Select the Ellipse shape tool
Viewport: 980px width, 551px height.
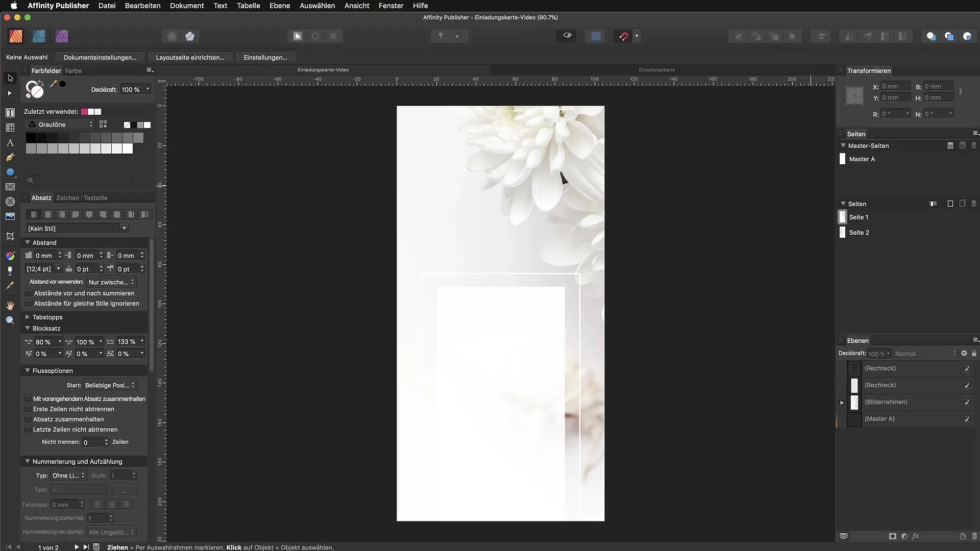[x=10, y=172]
